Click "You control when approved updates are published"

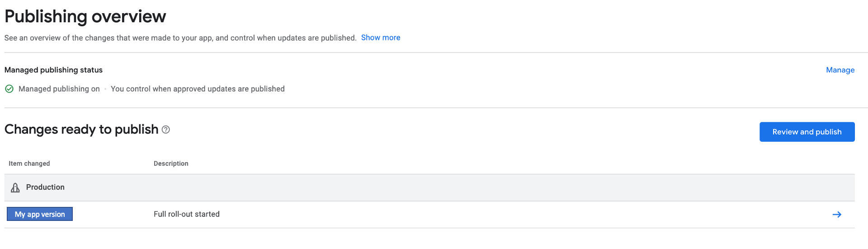(198, 89)
